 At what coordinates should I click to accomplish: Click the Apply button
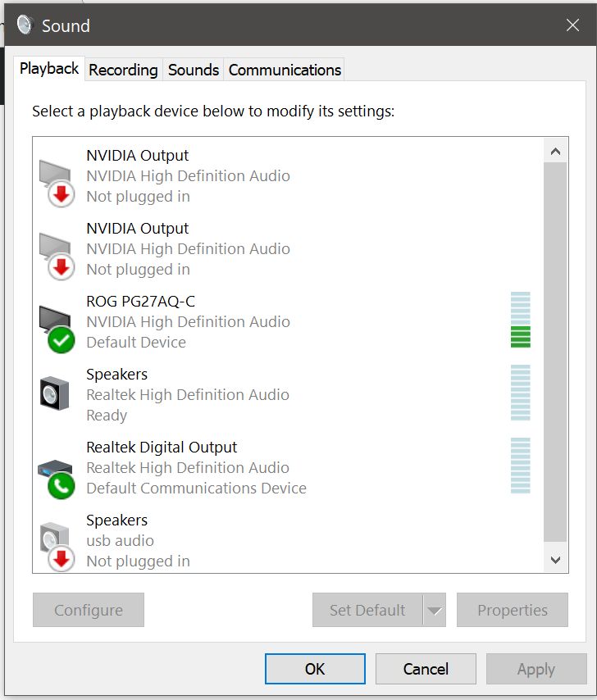536,669
